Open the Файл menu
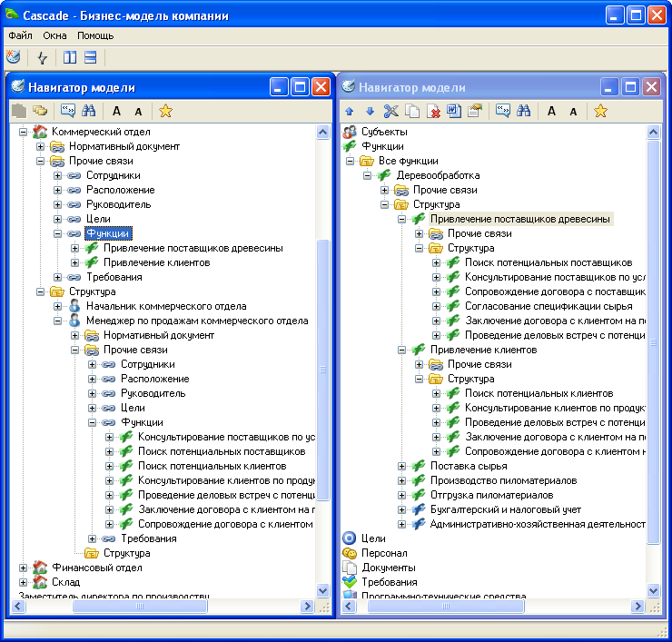The height and width of the screenshot is (642, 672). click(x=20, y=35)
